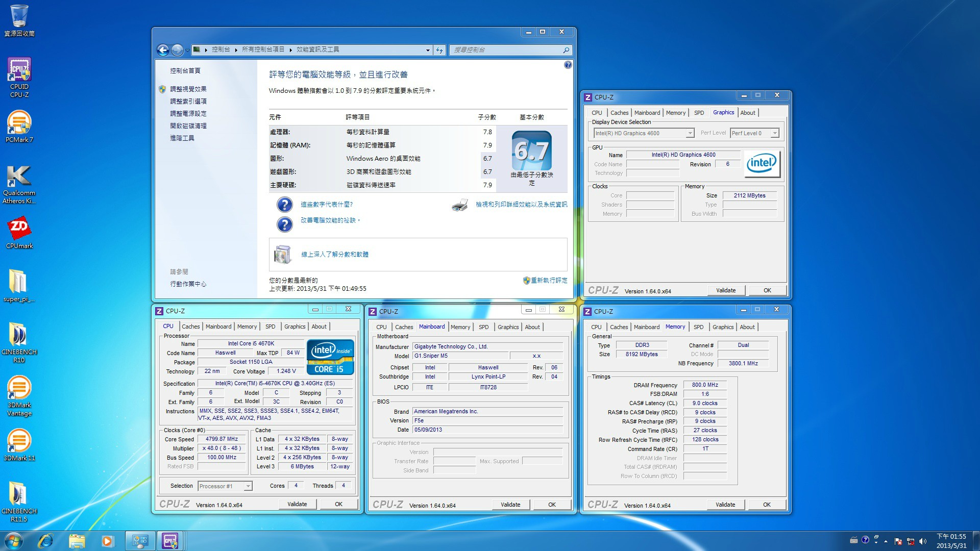The width and height of the screenshot is (980, 551).
Task: Click the DRAM Frequency value 800.0 MHz
Action: tap(705, 385)
